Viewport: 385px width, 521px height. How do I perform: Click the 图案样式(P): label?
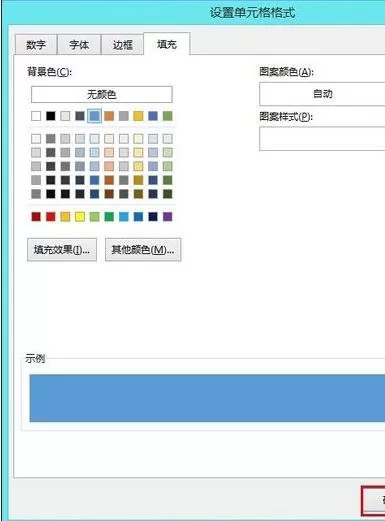tap(286, 117)
